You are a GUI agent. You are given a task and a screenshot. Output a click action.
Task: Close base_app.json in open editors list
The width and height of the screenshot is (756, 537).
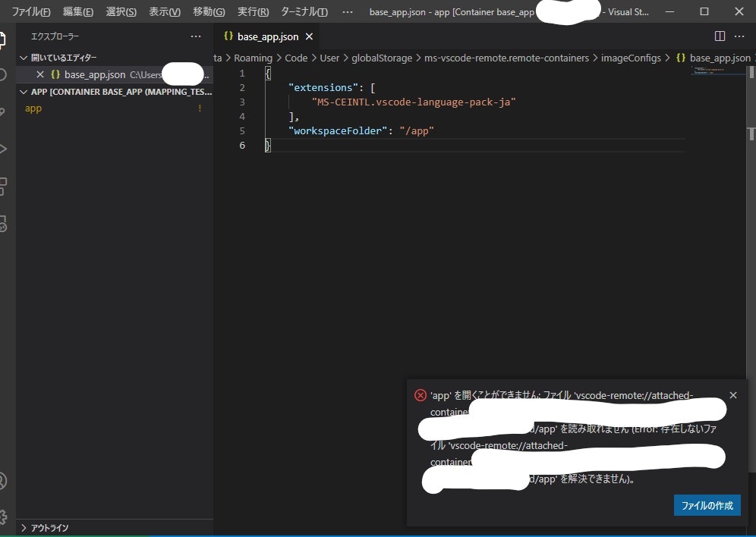tap(40, 74)
